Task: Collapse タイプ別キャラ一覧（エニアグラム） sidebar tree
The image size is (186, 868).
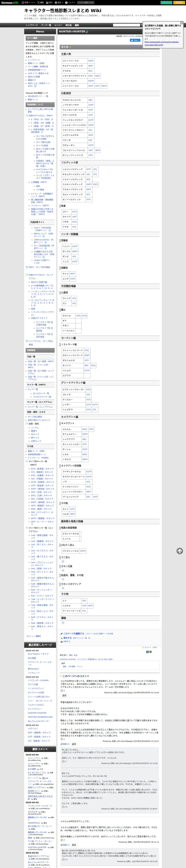Action: point(27,528)
